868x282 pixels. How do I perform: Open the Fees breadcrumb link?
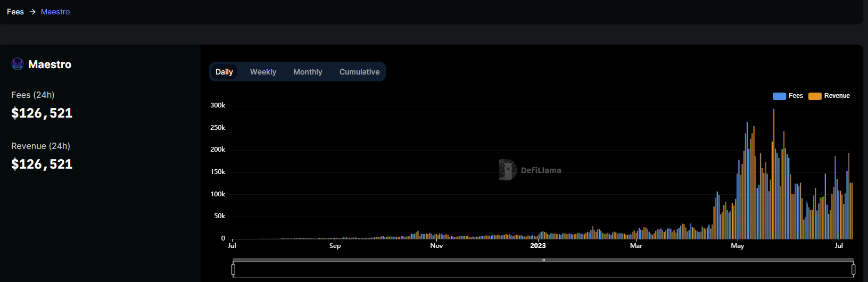[15, 12]
